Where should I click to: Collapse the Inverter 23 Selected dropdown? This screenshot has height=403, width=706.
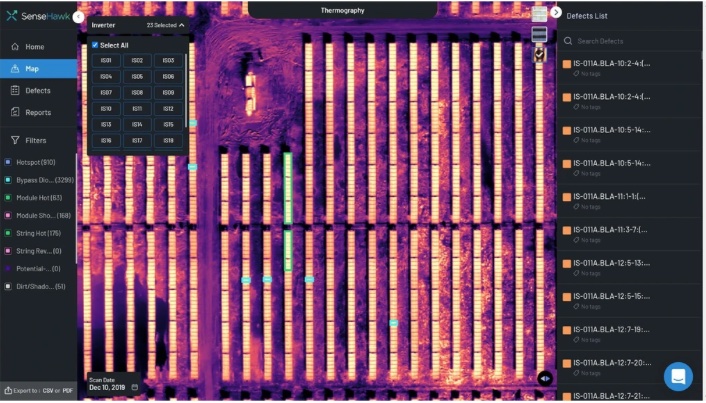click(182, 24)
